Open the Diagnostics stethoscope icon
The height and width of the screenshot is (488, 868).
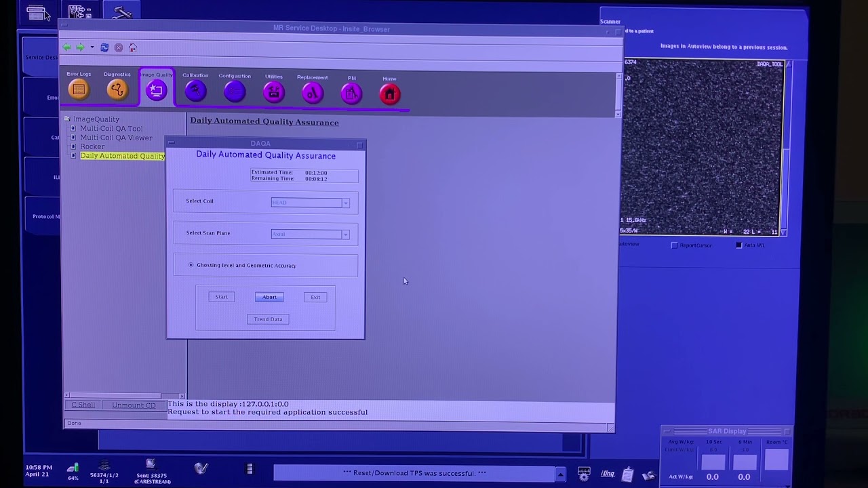tap(117, 89)
